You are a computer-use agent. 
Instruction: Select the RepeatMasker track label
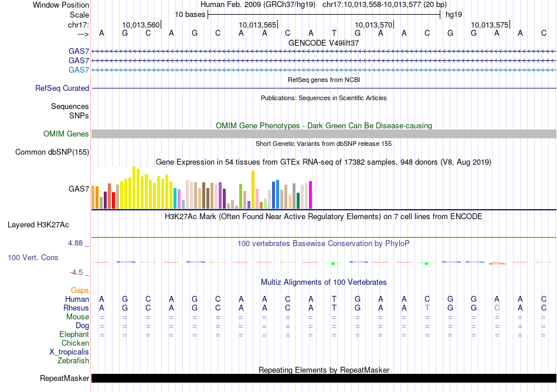click(x=64, y=379)
